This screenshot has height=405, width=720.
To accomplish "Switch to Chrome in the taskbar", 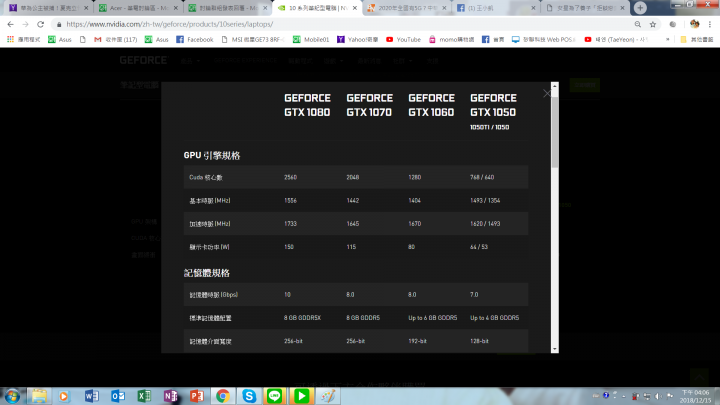I will [x=223, y=396].
